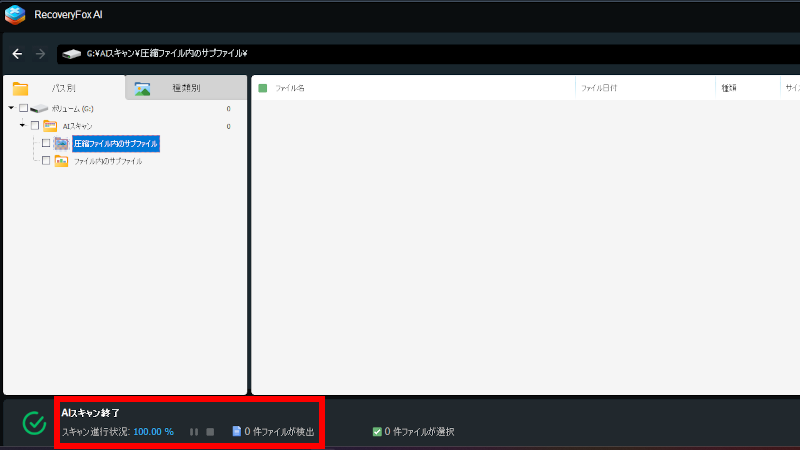
Task: Click the 0 件ファイルが検出 text
Action: 279,432
